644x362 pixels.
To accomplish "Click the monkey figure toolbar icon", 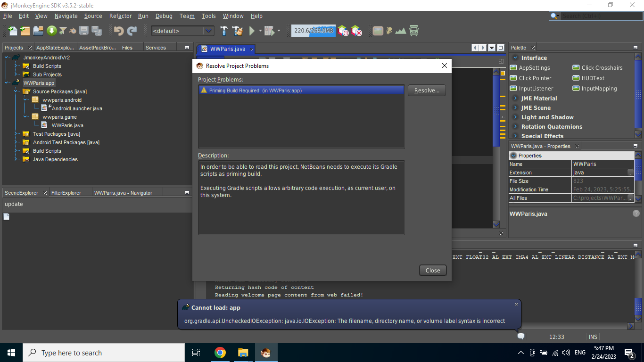I will coord(389,31).
